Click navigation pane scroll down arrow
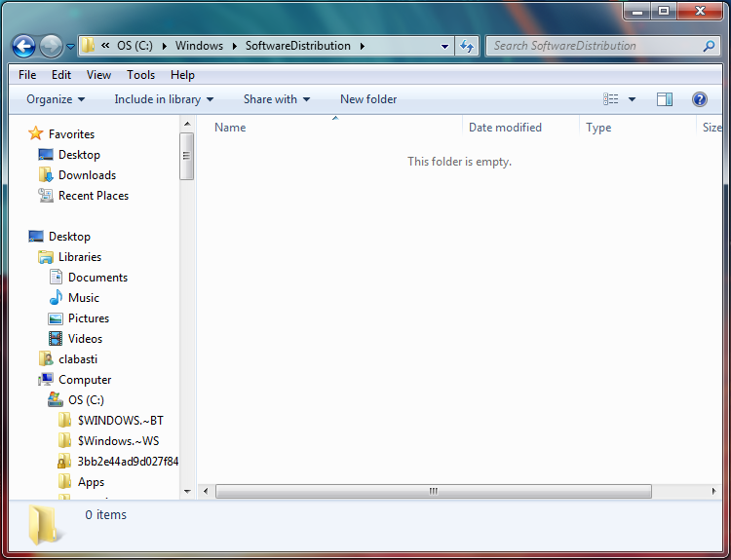This screenshot has width=731, height=560. (x=187, y=492)
